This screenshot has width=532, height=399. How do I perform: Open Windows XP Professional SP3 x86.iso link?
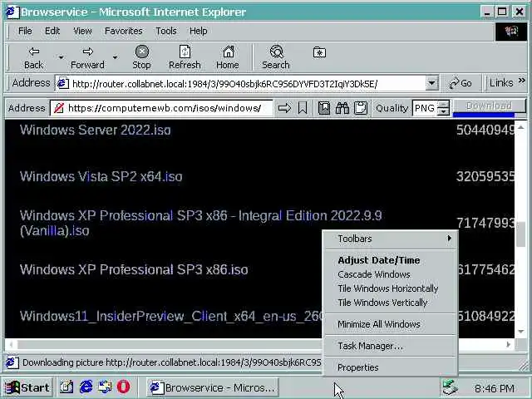coord(134,269)
